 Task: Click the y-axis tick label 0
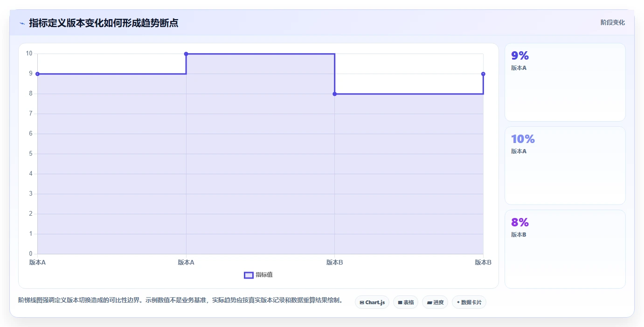[x=31, y=254]
